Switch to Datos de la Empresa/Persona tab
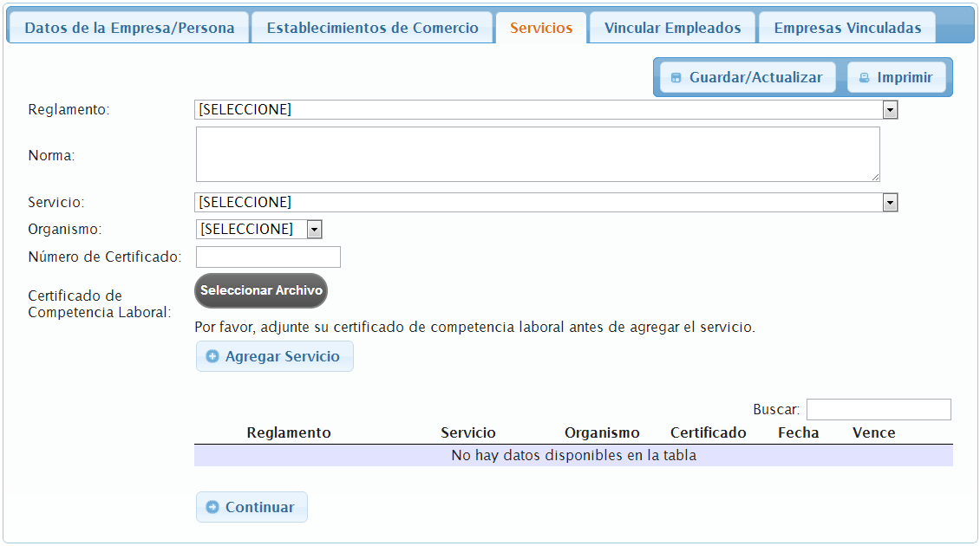This screenshot has height=546, width=980. point(129,28)
